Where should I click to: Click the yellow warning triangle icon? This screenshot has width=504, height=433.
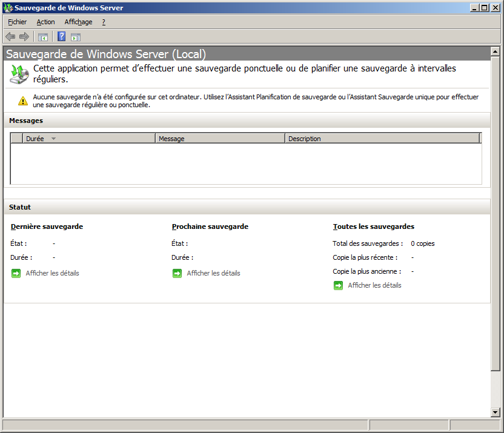click(22, 101)
